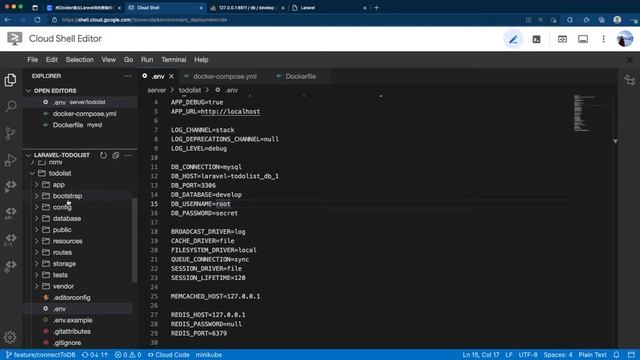Click the web preview icon in header

(562, 39)
